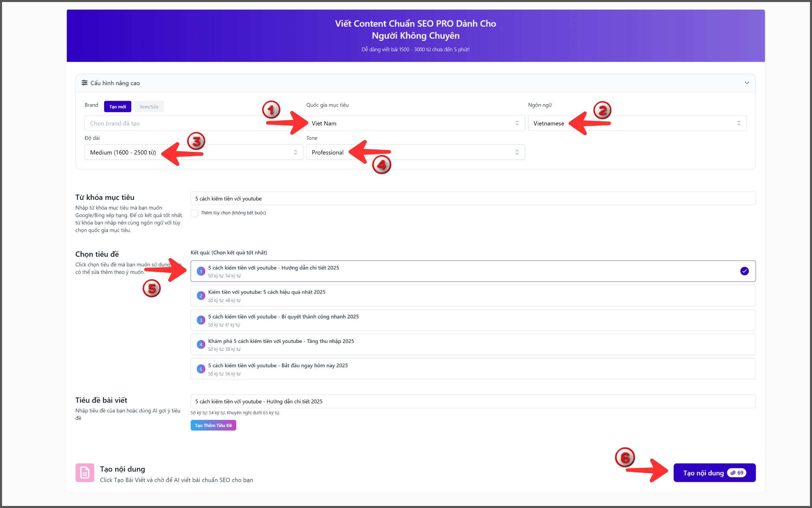Select title 'Khám phá 5 cách kiếm tiền với youtube'
The width and height of the screenshot is (812, 508).
[473, 345]
